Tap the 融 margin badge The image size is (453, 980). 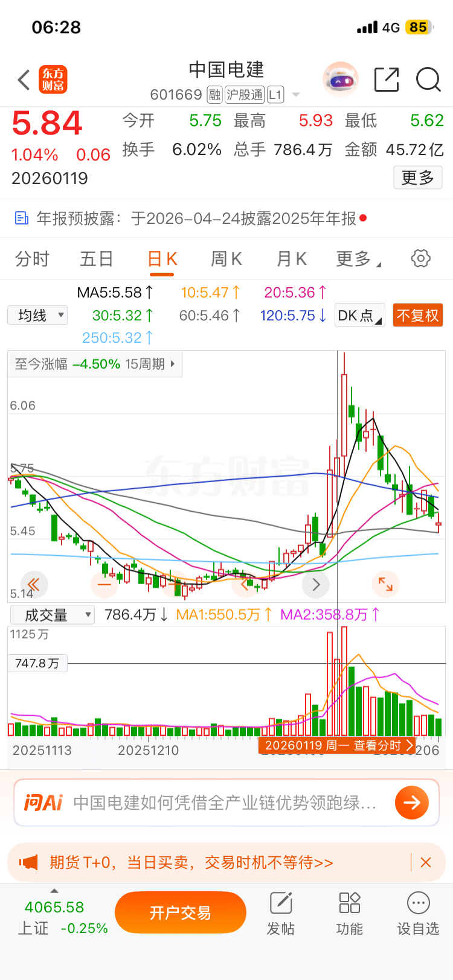point(214,95)
